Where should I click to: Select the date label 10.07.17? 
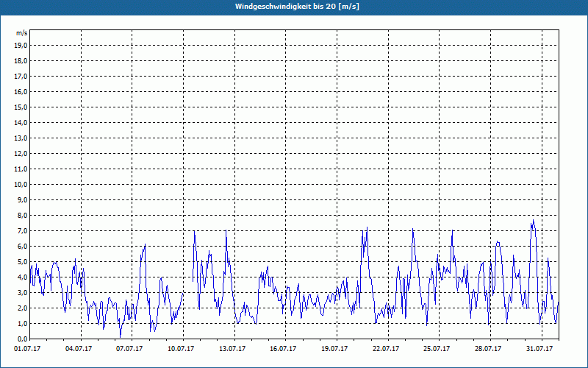click(x=181, y=349)
